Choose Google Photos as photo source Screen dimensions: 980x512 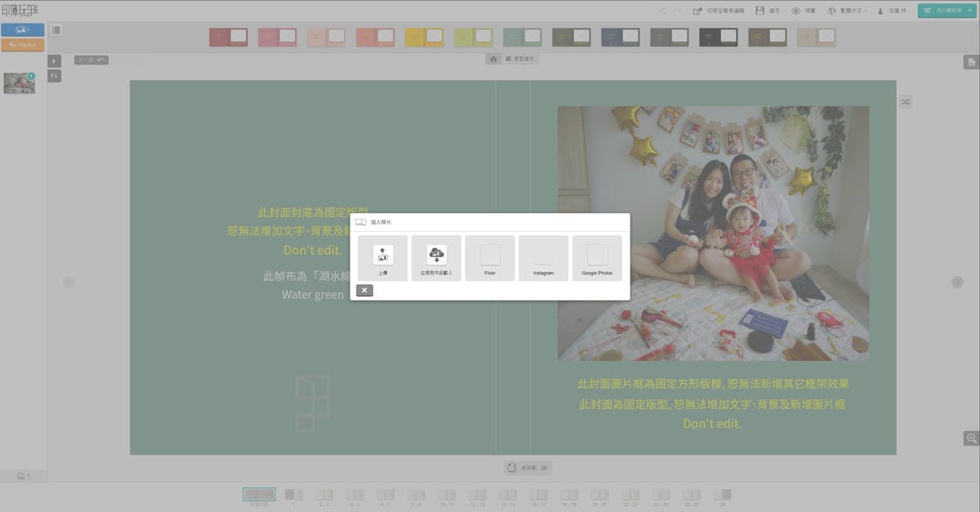tap(597, 258)
